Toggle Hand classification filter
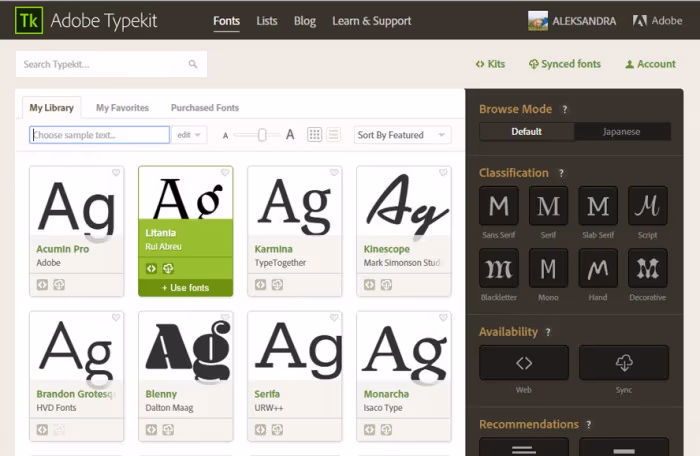The width and height of the screenshot is (700, 456). tap(598, 268)
